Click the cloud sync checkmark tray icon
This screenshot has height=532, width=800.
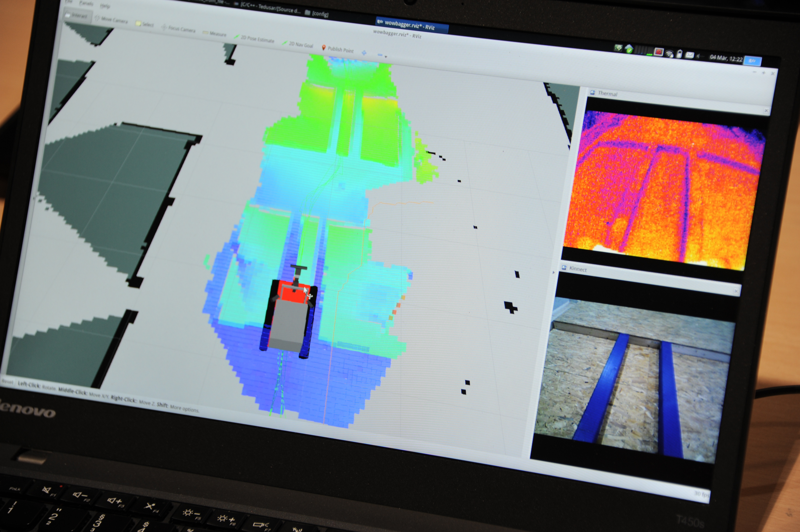tap(629, 49)
